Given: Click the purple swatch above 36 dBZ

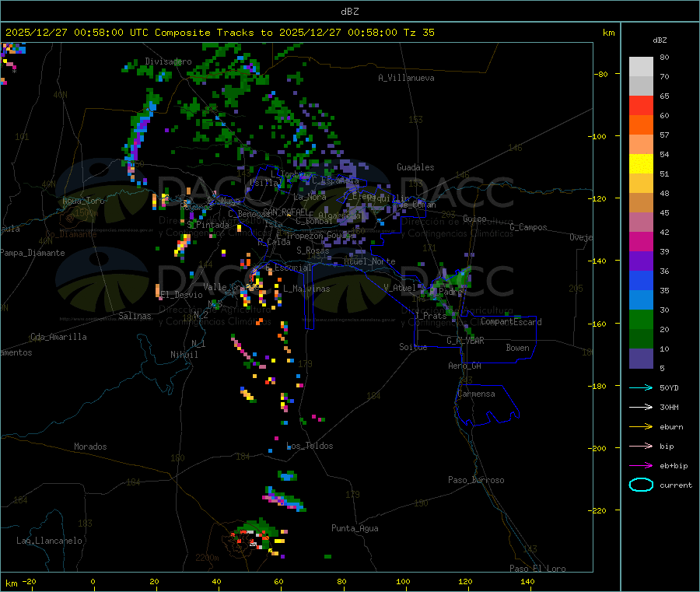Looking at the screenshot, I should pos(641,261).
